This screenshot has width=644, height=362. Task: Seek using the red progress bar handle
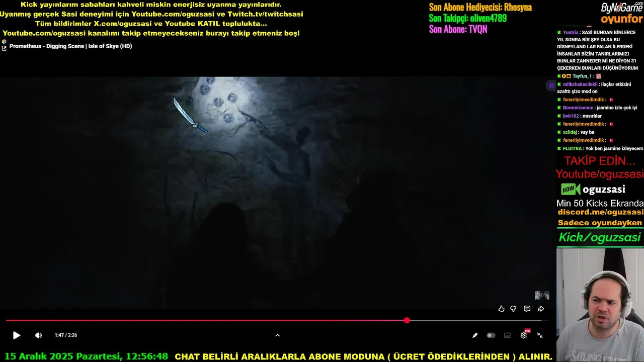pyautogui.click(x=407, y=320)
